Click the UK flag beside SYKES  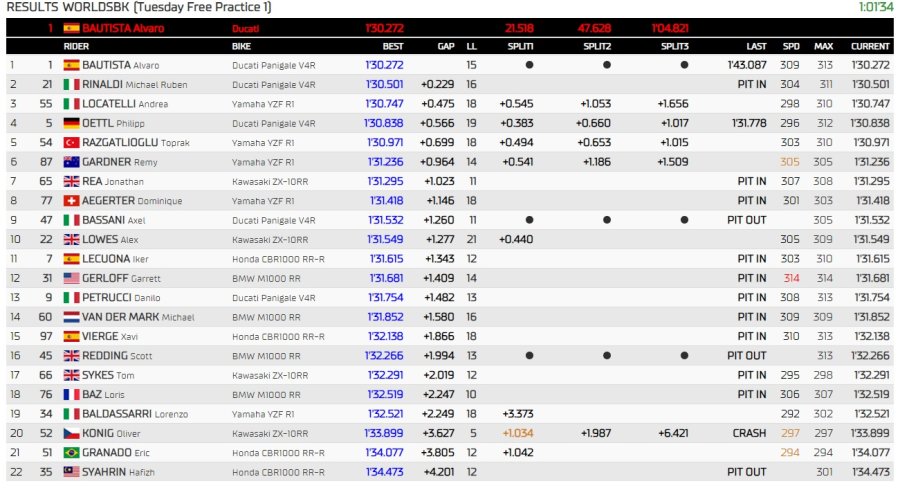click(71, 375)
